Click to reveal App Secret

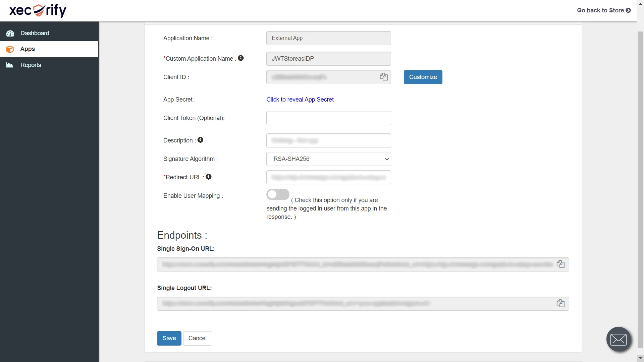[x=300, y=100]
